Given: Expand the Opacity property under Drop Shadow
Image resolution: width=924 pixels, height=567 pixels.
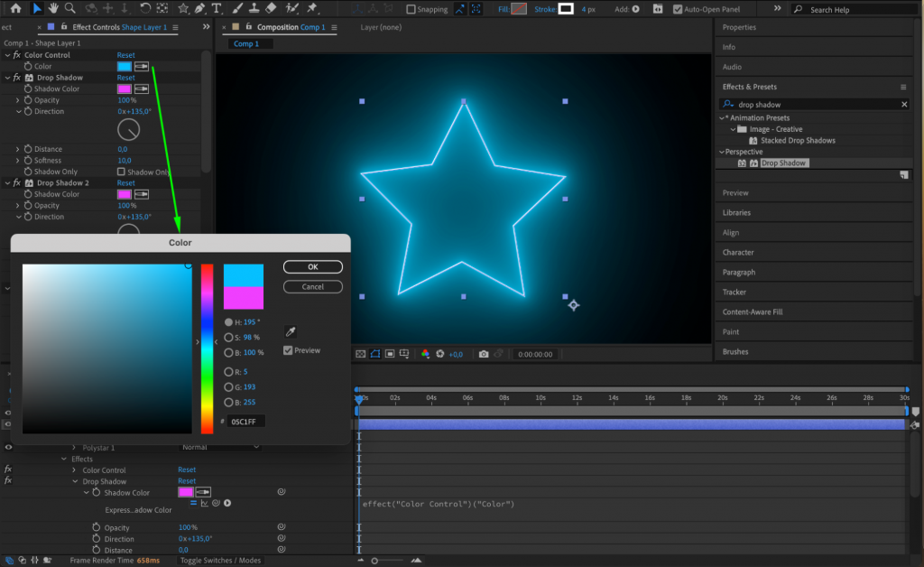Looking at the screenshot, I should coord(18,100).
